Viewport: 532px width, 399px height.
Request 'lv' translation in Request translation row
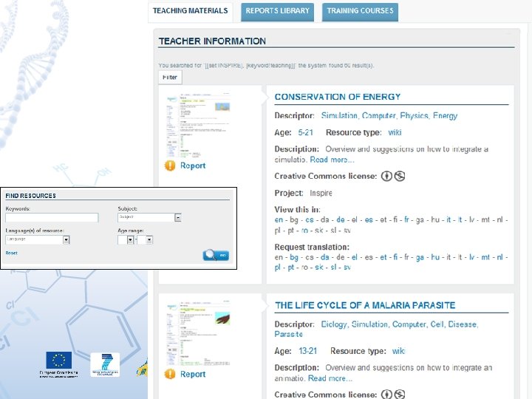[471, 257]
